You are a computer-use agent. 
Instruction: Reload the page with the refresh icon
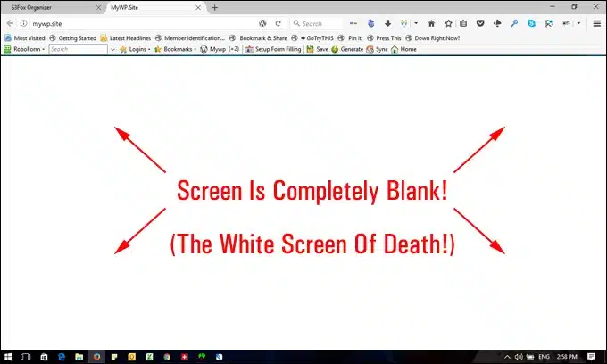278,23
